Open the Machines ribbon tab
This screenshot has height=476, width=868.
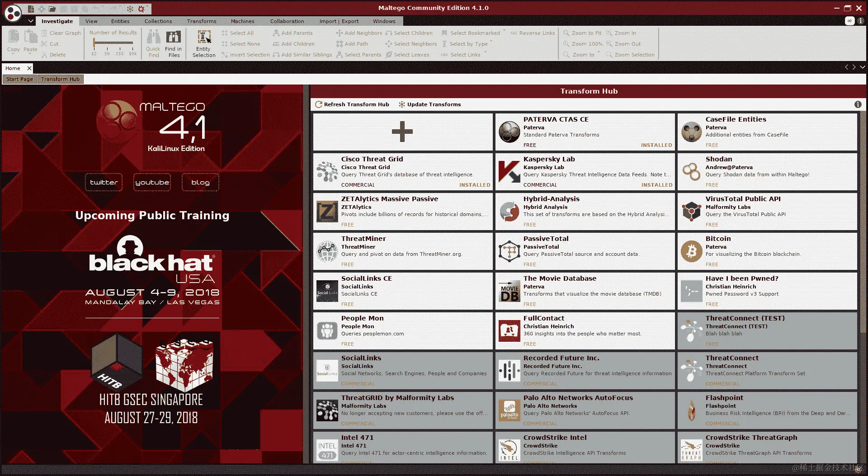[x=242, y=21]
